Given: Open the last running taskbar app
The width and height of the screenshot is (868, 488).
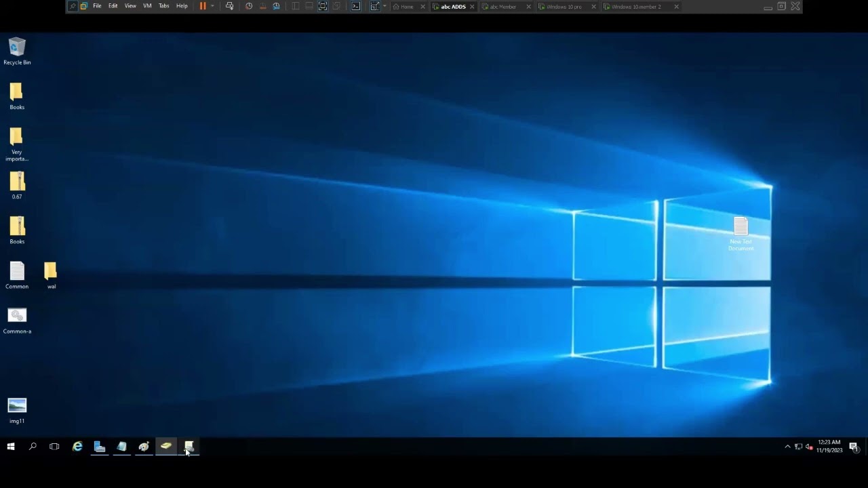Looking at the screenshot, I should (189, 447).
